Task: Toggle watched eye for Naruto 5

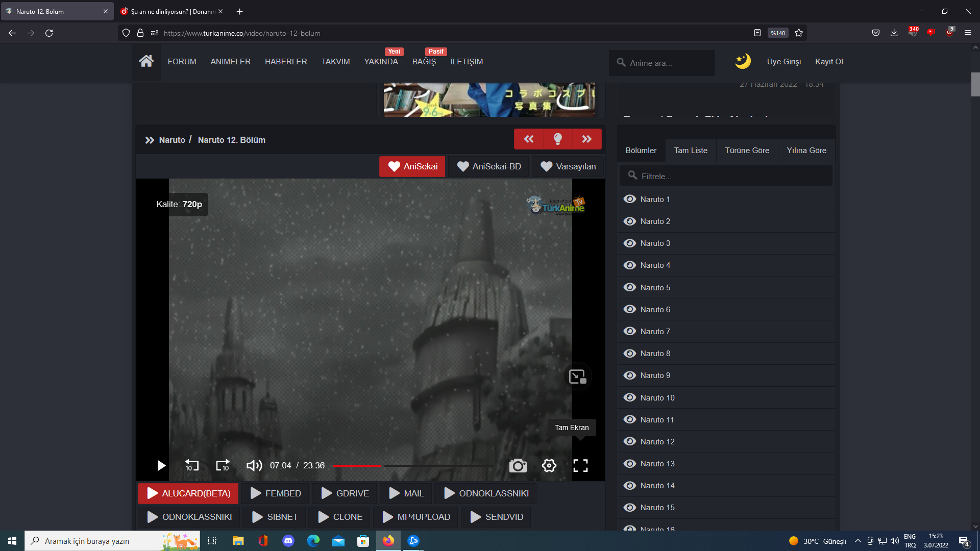Action: 630,287
